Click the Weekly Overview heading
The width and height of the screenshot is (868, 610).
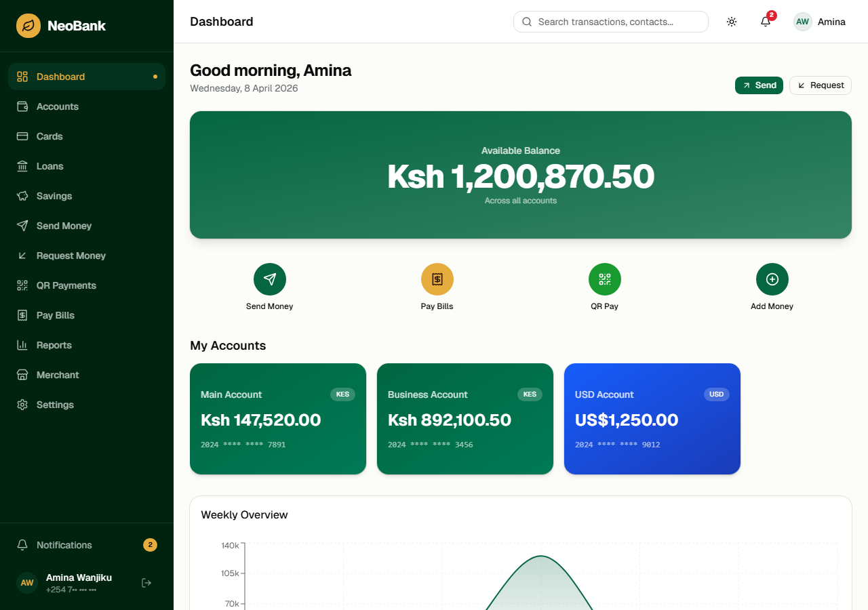(244, 515)
